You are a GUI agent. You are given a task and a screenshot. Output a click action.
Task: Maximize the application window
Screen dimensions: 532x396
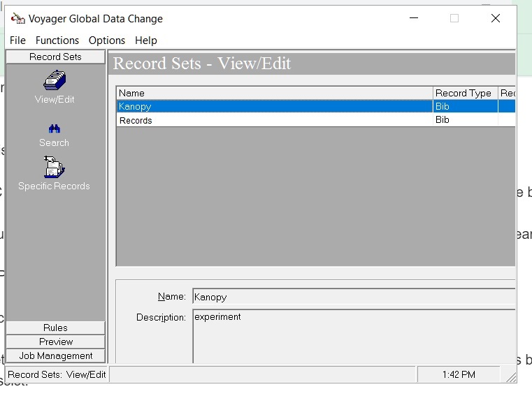(454, 19)
